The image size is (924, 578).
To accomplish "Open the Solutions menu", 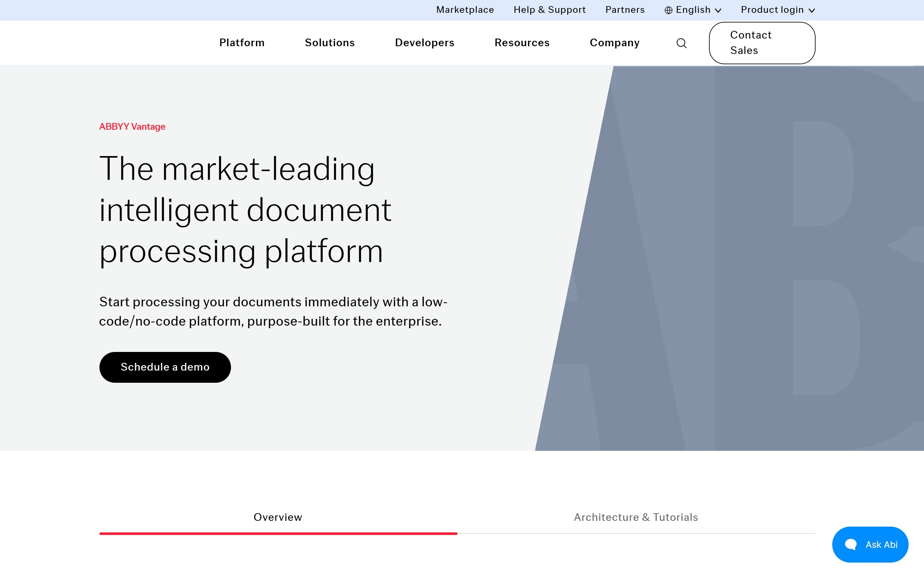I will pos(329,43).
